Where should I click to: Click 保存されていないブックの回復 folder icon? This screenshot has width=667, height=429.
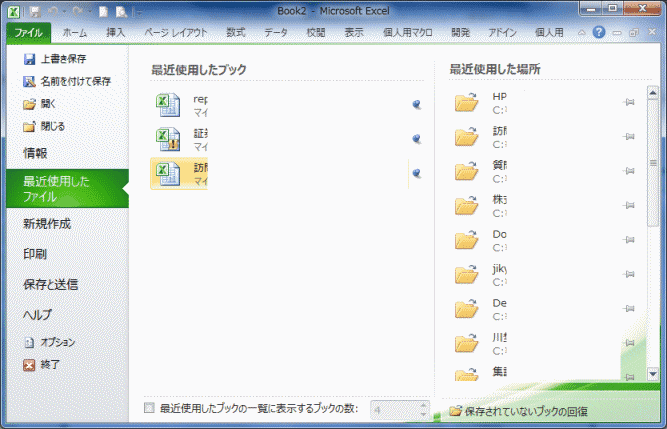pos(456,411)
